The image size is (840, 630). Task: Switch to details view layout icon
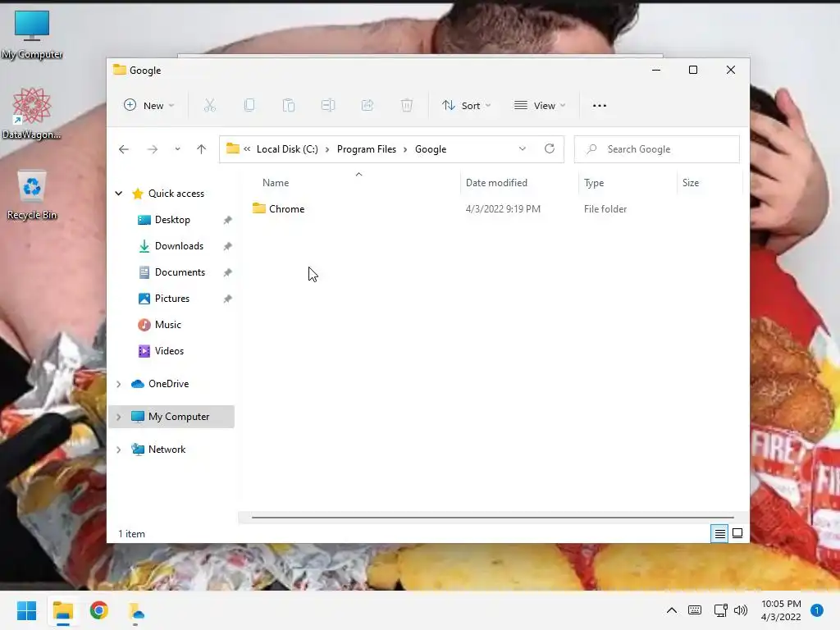point(719,533)
